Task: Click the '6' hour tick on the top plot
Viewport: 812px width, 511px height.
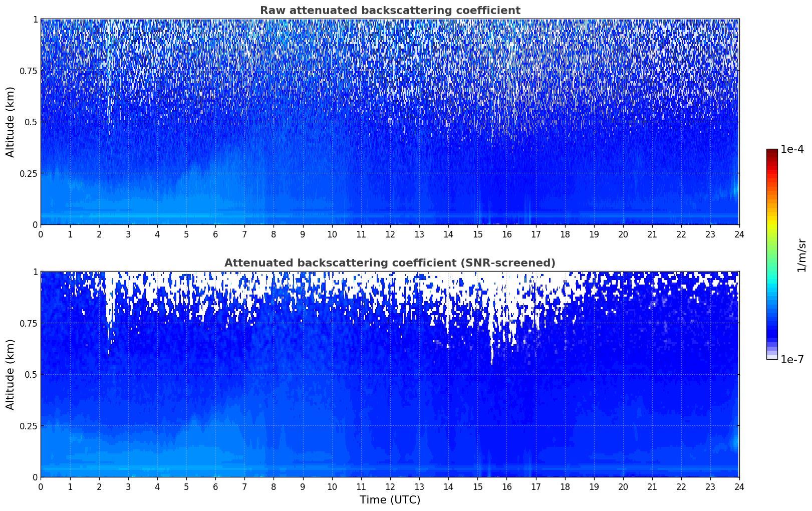Action: click(x=215, y=234)
